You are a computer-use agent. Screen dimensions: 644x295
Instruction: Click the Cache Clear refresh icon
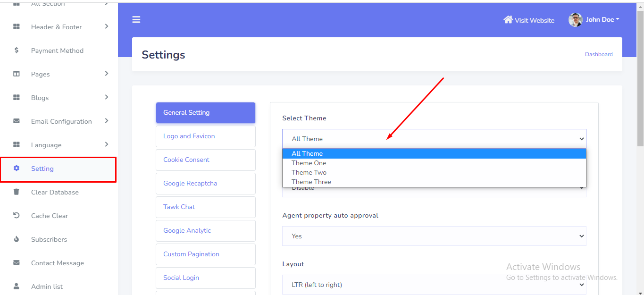pyautogui.click(x=17, y=216)
